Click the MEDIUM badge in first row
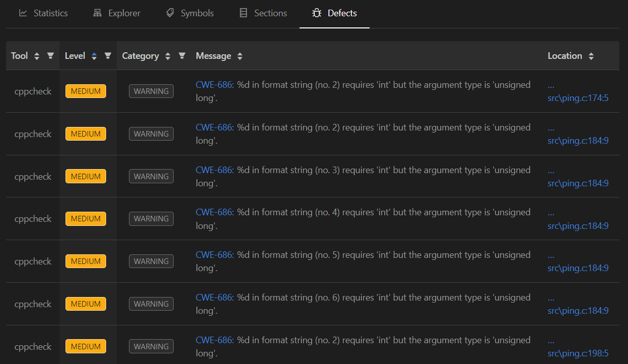This screenshot has height=364, width=628. (x=86, y=91)
